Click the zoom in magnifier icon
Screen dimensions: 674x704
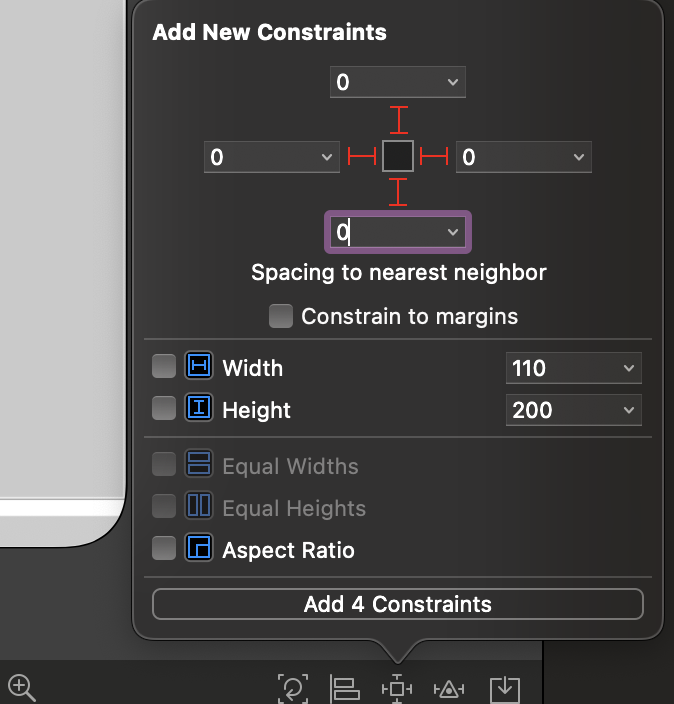click(22, 687)
